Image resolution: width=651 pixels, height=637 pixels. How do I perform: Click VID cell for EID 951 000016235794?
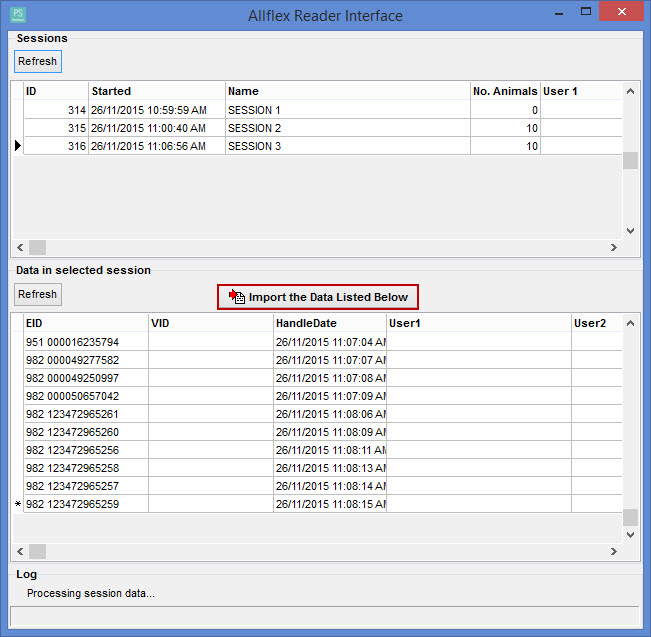point(211,342)
